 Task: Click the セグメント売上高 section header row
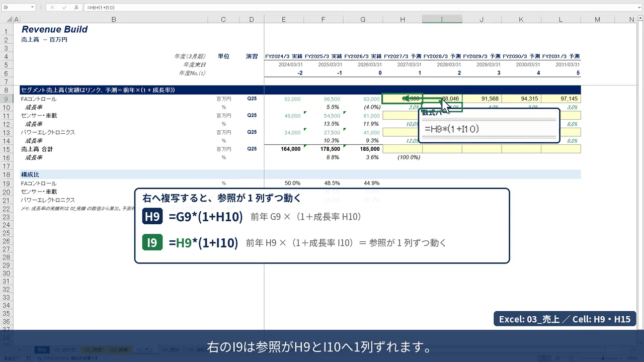[x=300, y=90]
